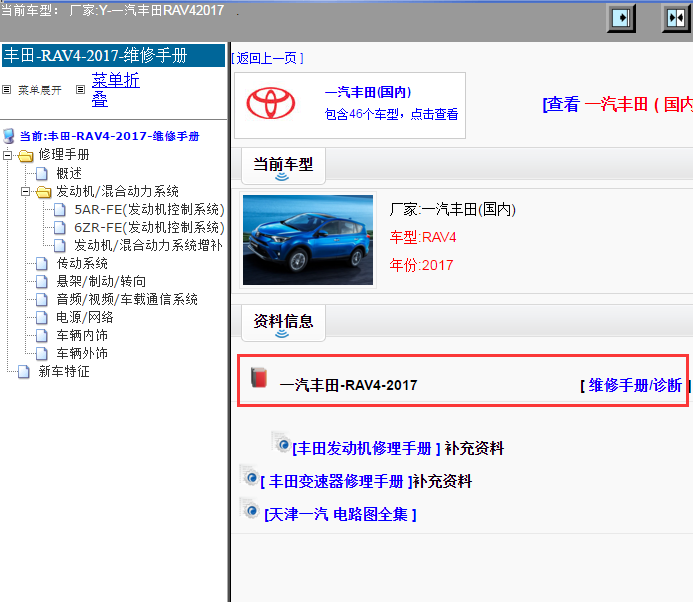This screenshot has width=693, height=602.
Task: Click the list icon before 菜单展开
Action: (7, 90)
